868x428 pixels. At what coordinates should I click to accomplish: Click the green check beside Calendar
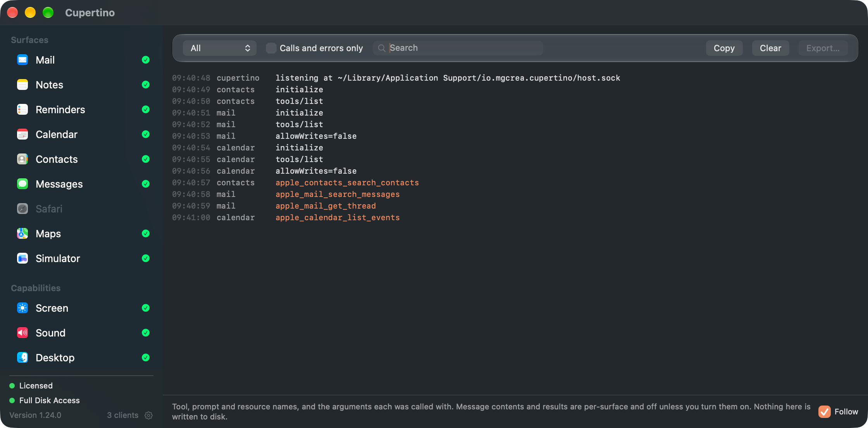pyautogui.click(x=146, y=134)
